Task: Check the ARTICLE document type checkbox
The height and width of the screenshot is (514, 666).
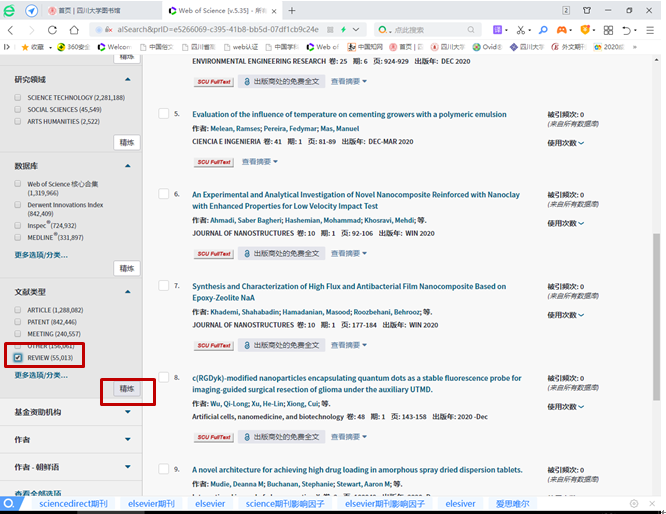Action: [x=17, y=310]
